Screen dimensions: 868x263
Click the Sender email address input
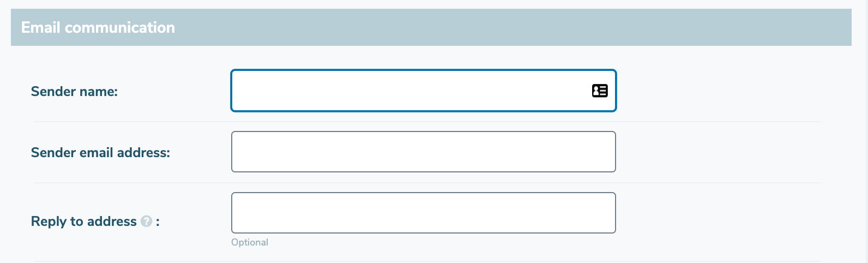coord(423,152)
